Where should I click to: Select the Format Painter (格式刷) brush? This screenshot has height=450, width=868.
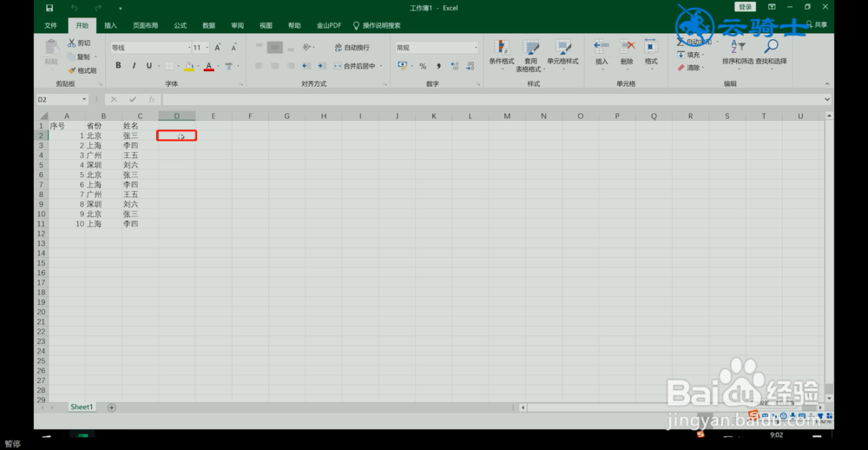click(82, 70)
